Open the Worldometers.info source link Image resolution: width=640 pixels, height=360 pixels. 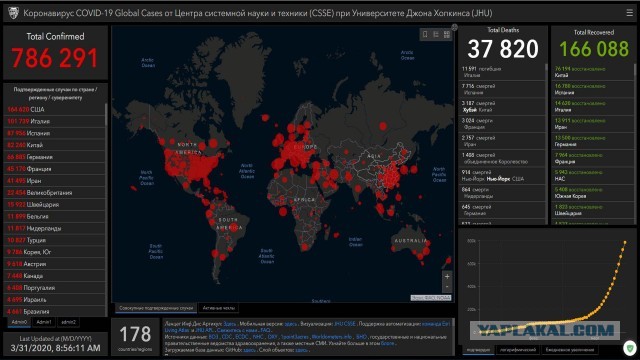(331, 337)
